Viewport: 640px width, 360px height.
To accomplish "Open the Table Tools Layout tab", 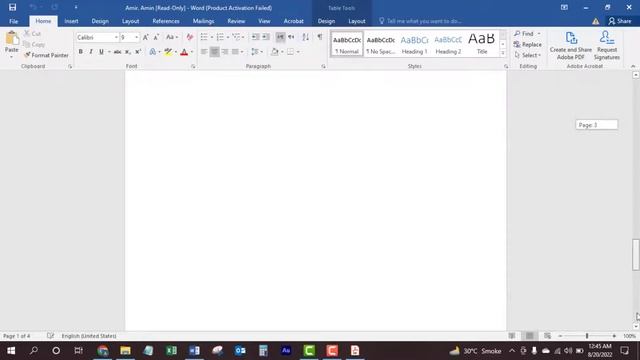I will click(357, 21).
